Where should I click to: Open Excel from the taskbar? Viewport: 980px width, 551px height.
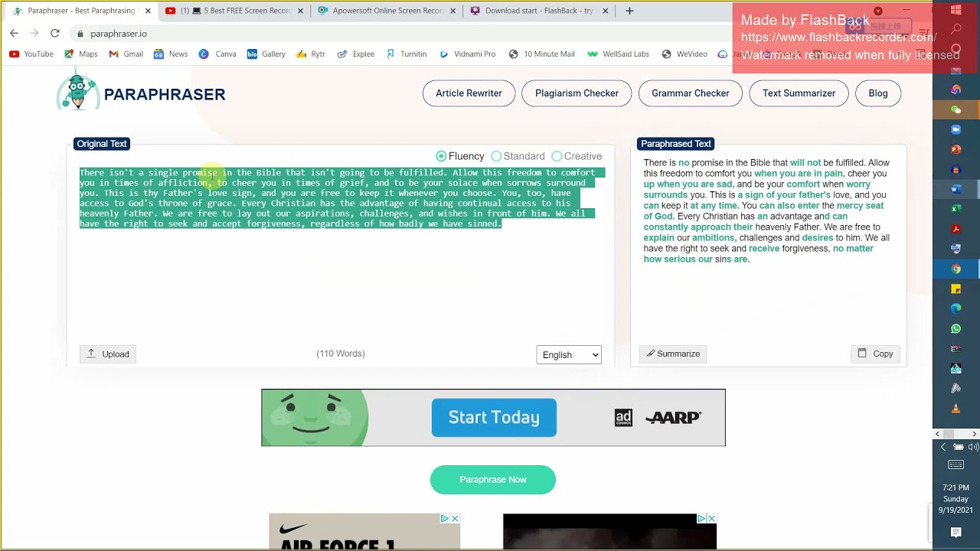click(955, 209)
